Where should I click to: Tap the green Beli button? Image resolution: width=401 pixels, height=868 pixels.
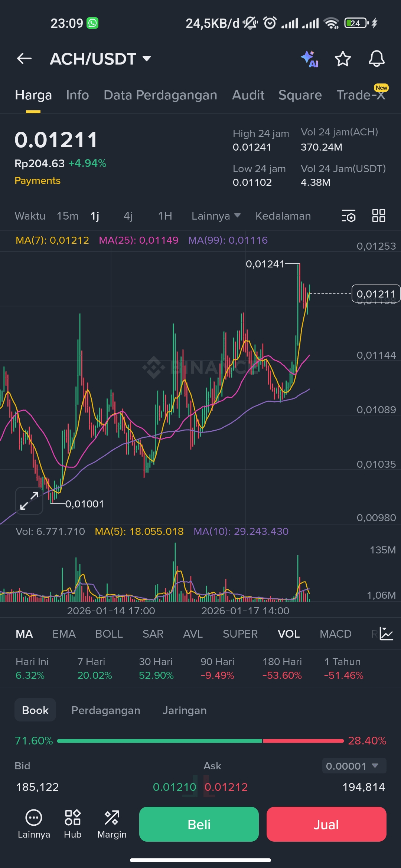pyautogui.click(x=199, y=824)
